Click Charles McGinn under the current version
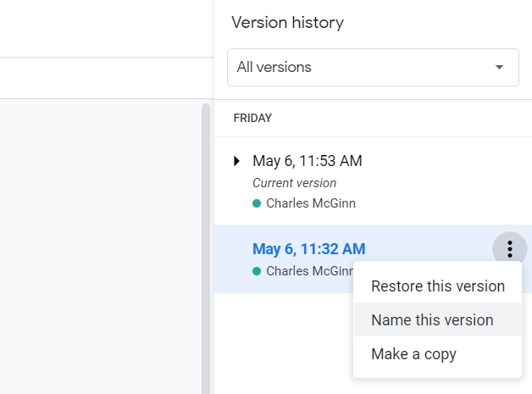The width and height of the screenshot is (532, 394). click(311, 203)
